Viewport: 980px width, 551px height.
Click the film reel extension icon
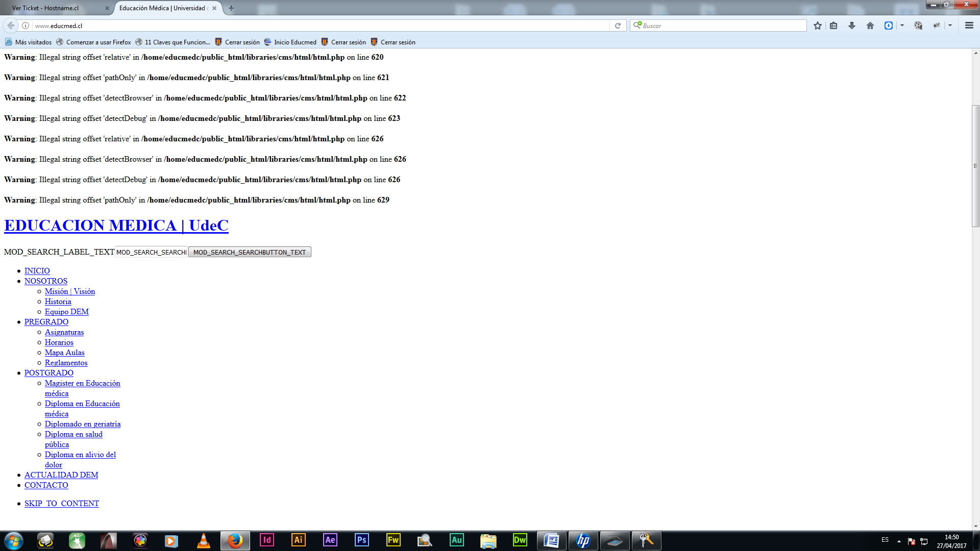(918, 26)
